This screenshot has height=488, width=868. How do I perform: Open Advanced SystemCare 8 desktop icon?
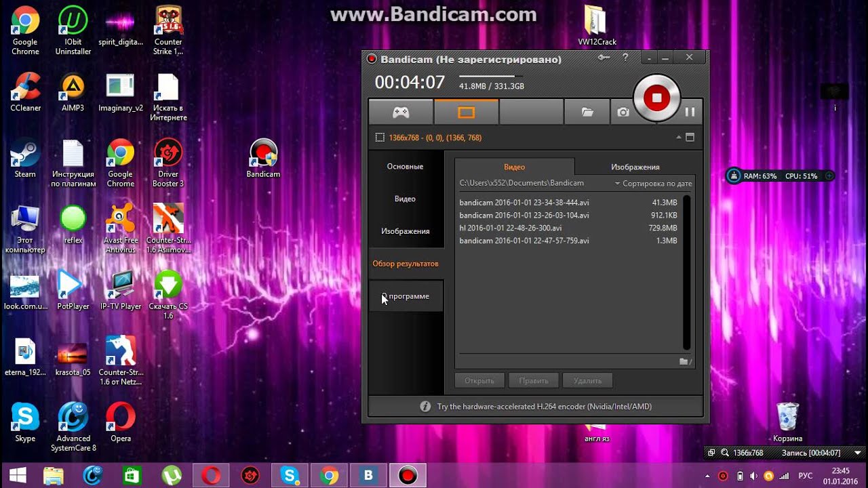pos(73,427)
